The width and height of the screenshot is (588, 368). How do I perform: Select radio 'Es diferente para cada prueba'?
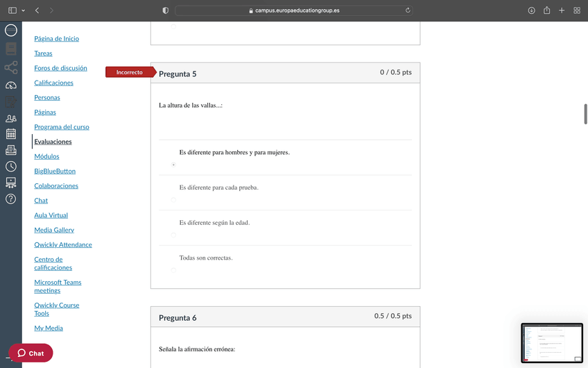click(173, 200)
